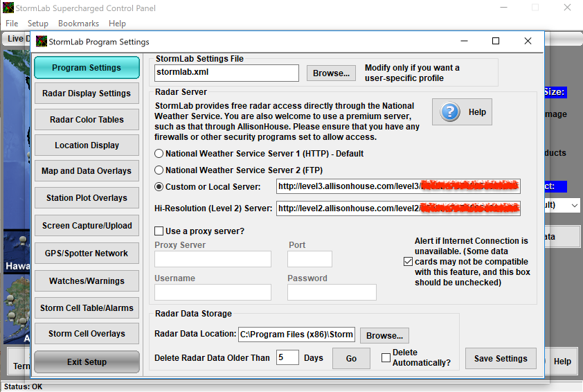This screenshot has height=392, width=583.
Task: Uncheck the Internet Connection alert checkbox
Action: coord(408,262)
